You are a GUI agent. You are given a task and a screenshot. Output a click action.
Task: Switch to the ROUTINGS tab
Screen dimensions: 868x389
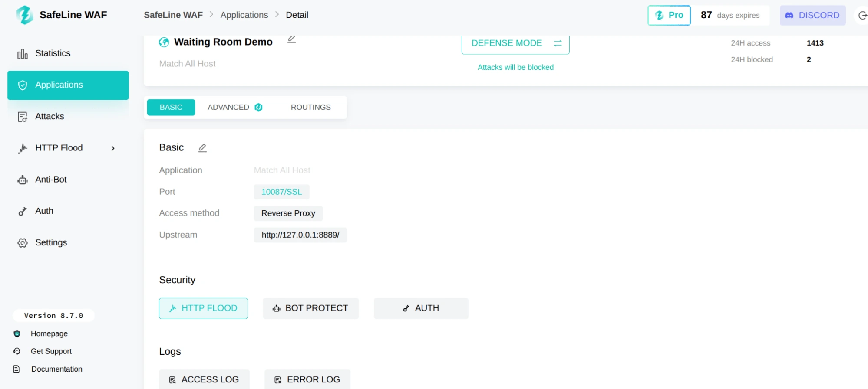point(311,107)
